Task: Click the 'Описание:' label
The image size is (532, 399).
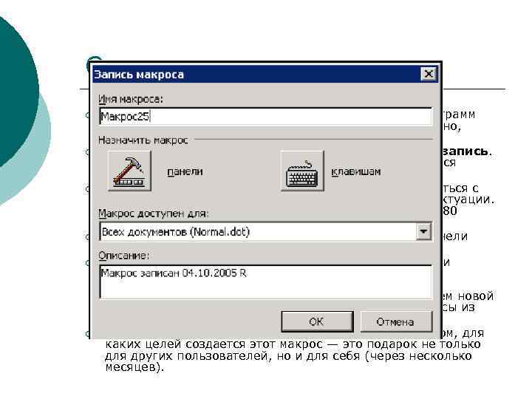Action: point(123,255)
